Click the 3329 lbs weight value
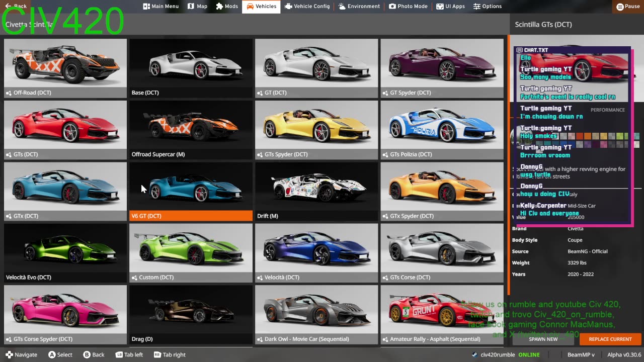Screen dimensions: 644x362 pos(577,262)
